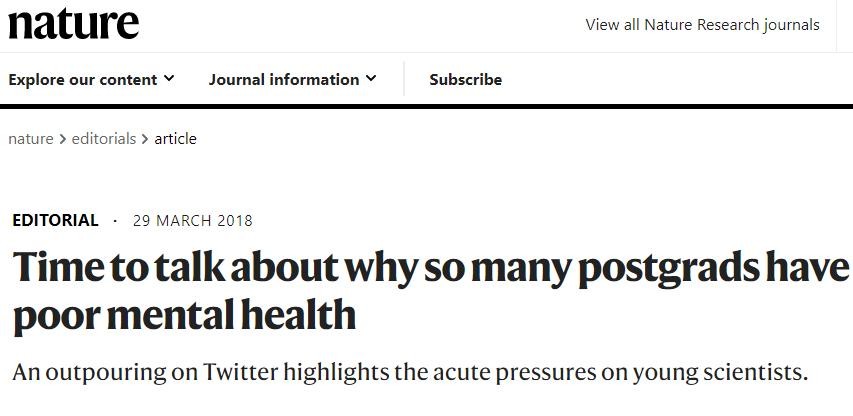Viewport: 853px width, 416px height.
Task: Click the black rule under the navigation bar
Action: (426, 105)
